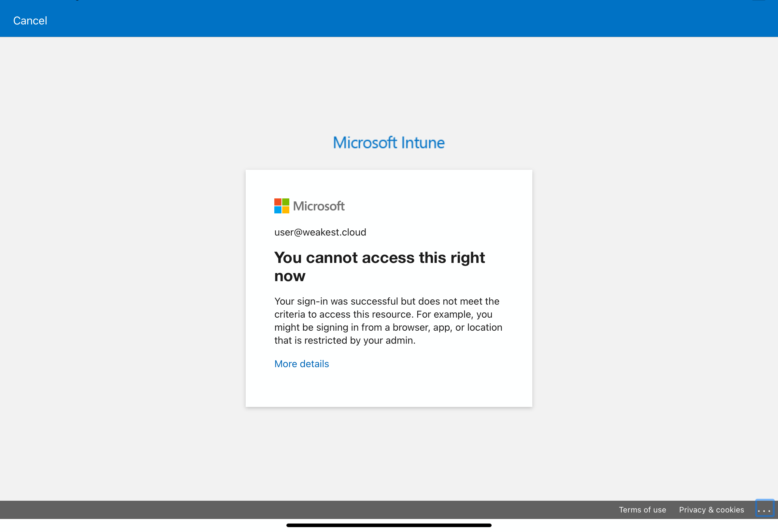Screen dimensions: 778x532
Task: Open the More details link
Action: click(302, 364)
